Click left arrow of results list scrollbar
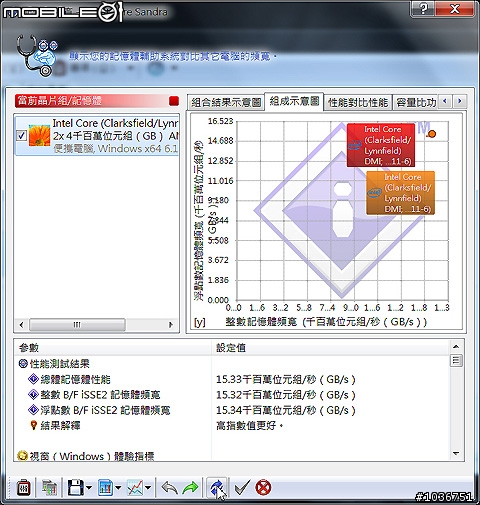 pos(22,325)
